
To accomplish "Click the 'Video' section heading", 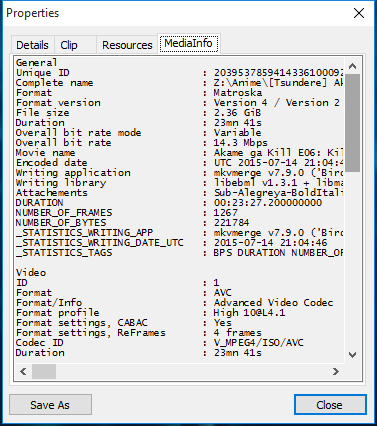I will pyautogui.click(x=31, y=273).
